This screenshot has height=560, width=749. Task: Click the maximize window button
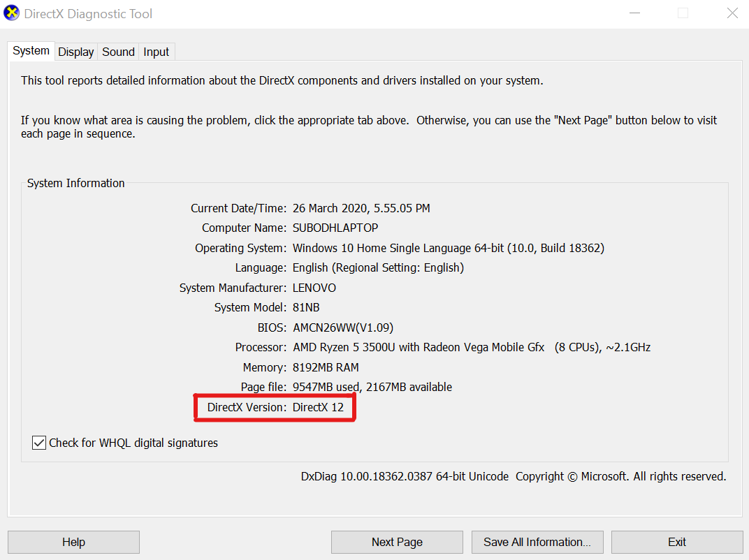pyautogui.click(x=683, y=13)
